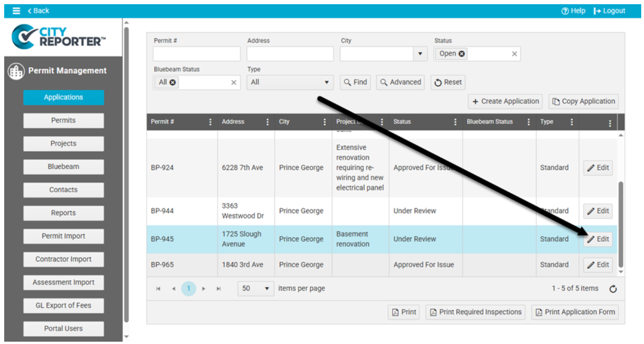
Task: Click the table vertical scrollbar thumb
Action: (621, 224)
